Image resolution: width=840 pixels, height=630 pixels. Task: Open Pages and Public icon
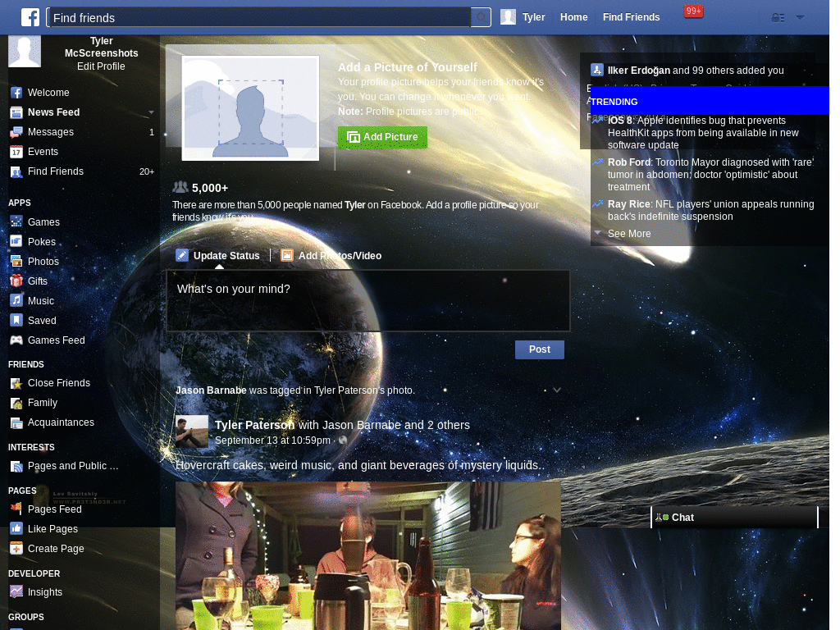pos(16,466)
